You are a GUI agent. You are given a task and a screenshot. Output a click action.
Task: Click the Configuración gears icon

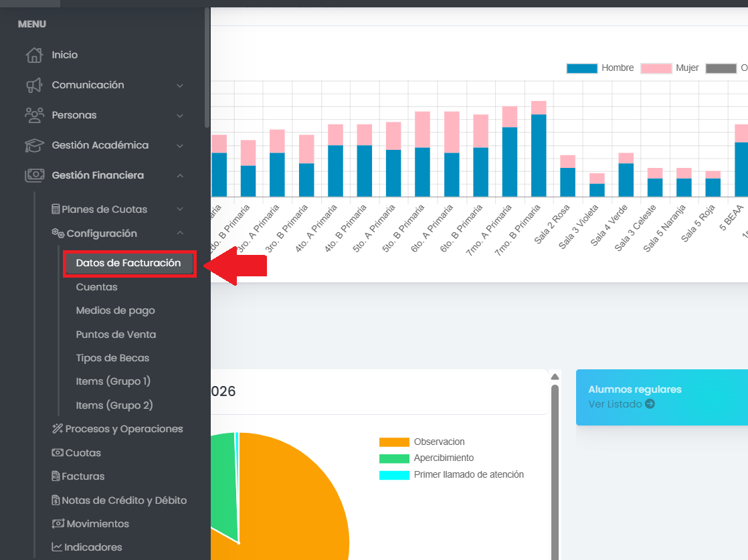click(x=58, y=233)
